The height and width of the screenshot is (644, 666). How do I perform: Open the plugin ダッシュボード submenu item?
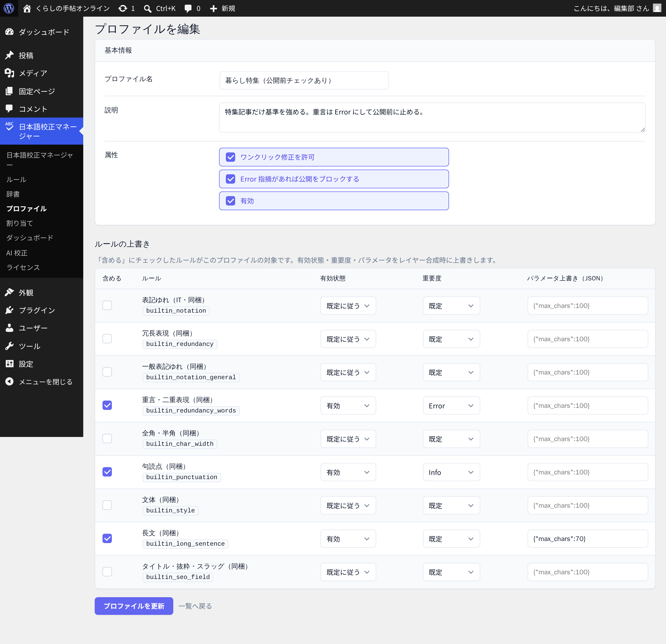coord(30,238)
